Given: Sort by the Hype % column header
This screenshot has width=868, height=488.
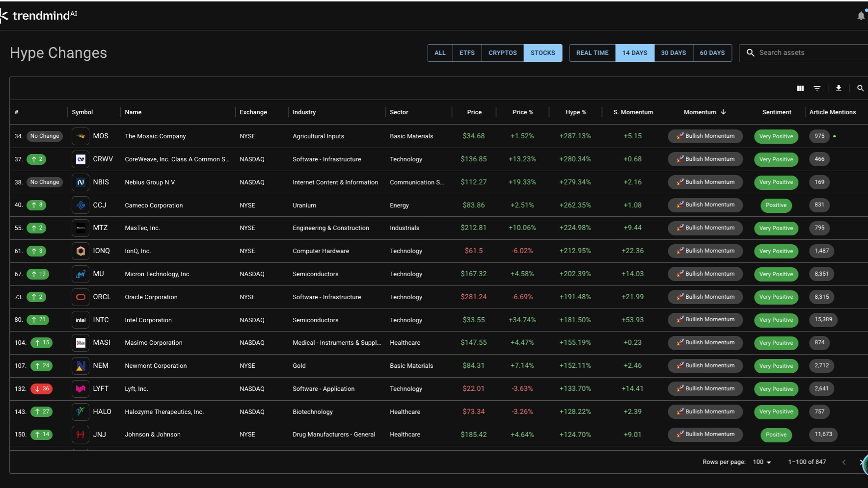Looking at the screenshot, I should pos(575,112).
